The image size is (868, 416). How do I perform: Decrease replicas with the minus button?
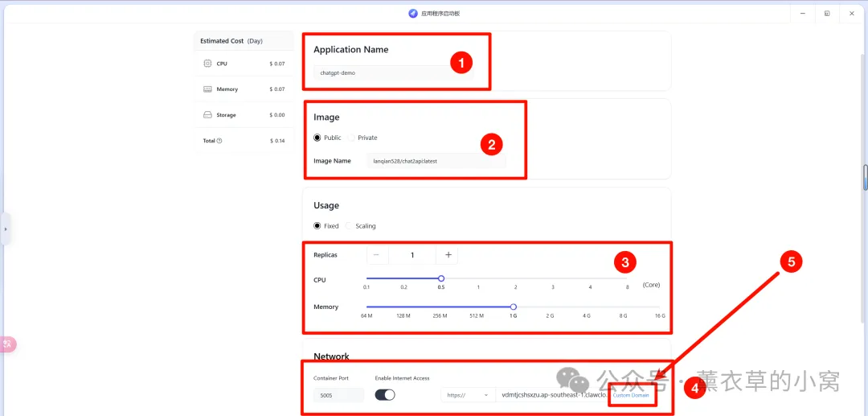pos(376,255)
